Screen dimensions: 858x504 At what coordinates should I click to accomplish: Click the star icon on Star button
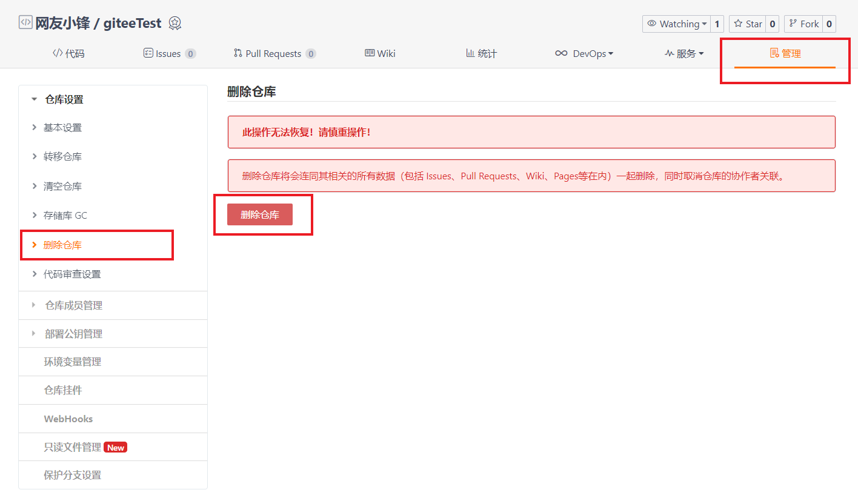[738, 24]
